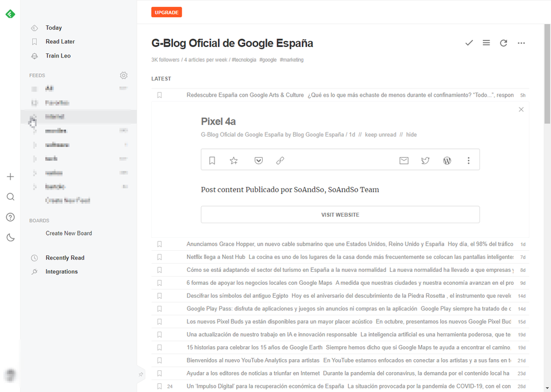Open Recently Read in the sidebar
The height and width of the screenshot is (392, 551).
point(65,258)
